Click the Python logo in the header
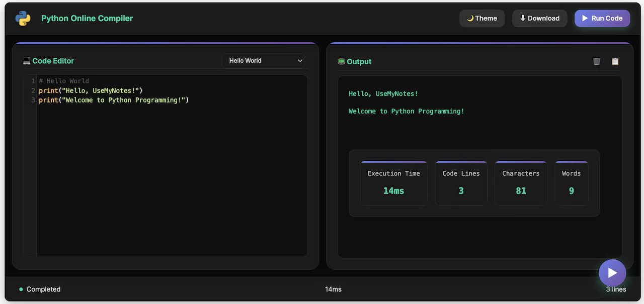Screen dimensions: 644x304 (23, 18)
